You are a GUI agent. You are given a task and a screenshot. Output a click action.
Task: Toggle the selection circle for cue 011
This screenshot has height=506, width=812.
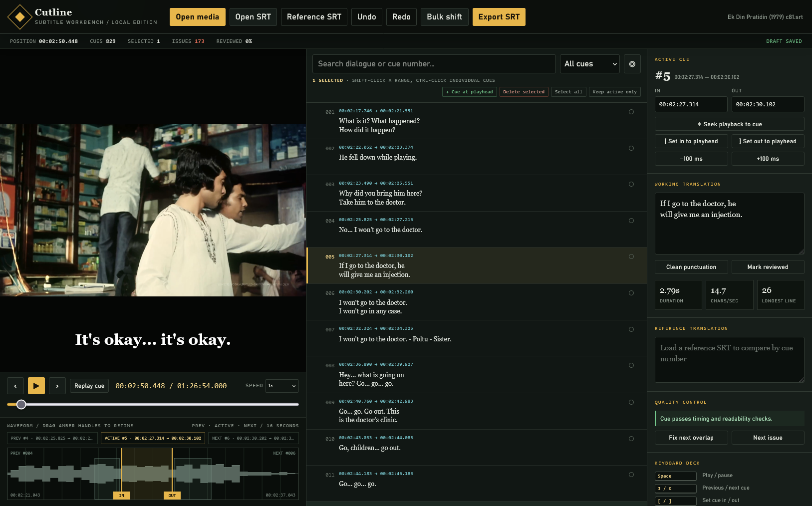pyautogui.click(x=631, y=475)
